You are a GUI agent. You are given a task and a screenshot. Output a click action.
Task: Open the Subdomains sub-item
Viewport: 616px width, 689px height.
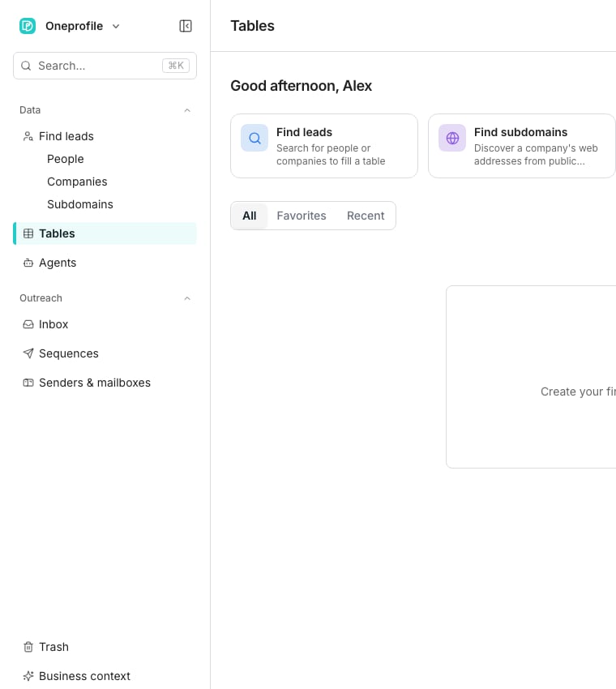coord(80,204)
